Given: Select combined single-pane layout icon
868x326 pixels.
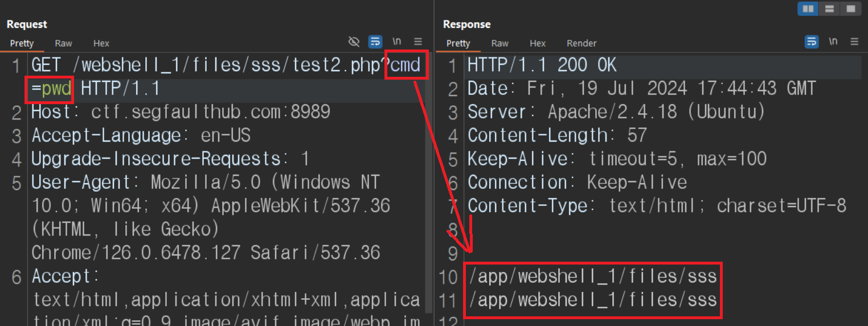Looking at the screenshot, I should coord(850,9).
